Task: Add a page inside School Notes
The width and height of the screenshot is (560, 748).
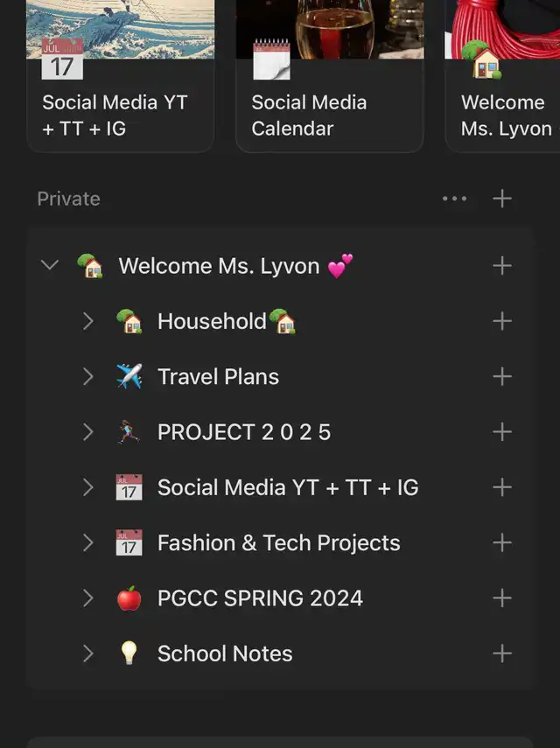Action: point(501,653)
